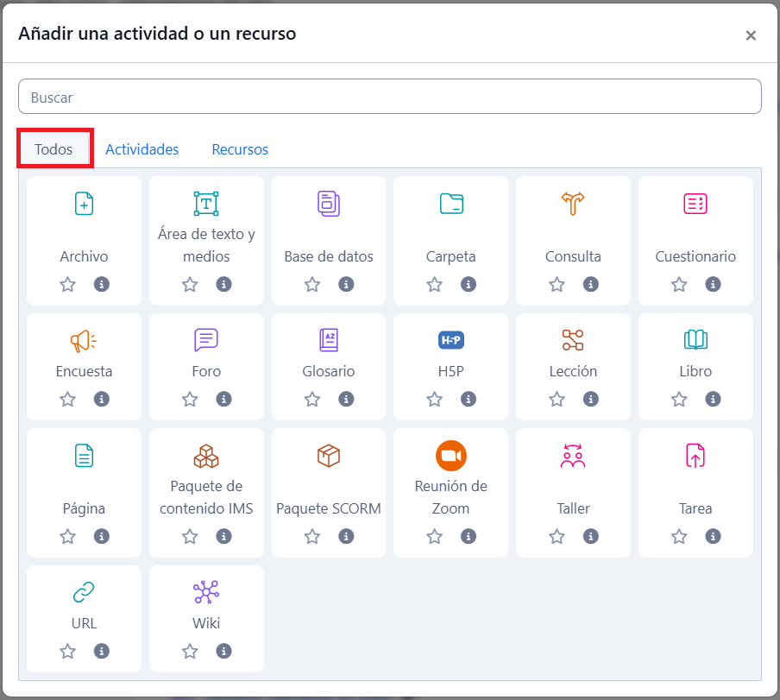Choose the Cuestionario activity icon

click(x=695, y=204)
